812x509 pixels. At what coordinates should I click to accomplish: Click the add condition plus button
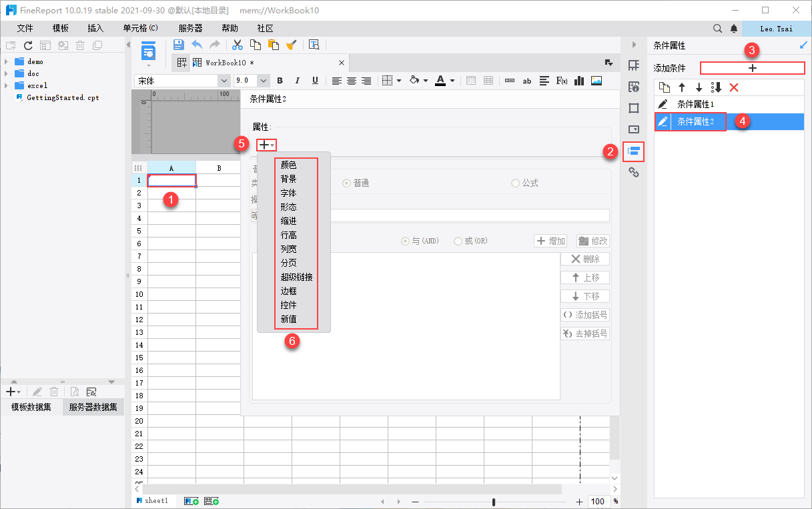coord(753,68)
